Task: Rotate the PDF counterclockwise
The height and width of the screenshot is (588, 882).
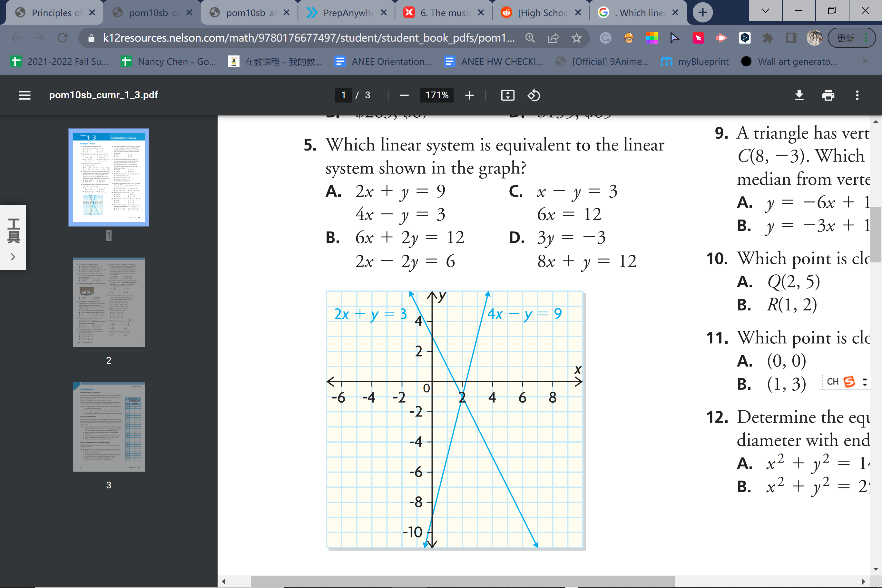Action: (533, 95)
